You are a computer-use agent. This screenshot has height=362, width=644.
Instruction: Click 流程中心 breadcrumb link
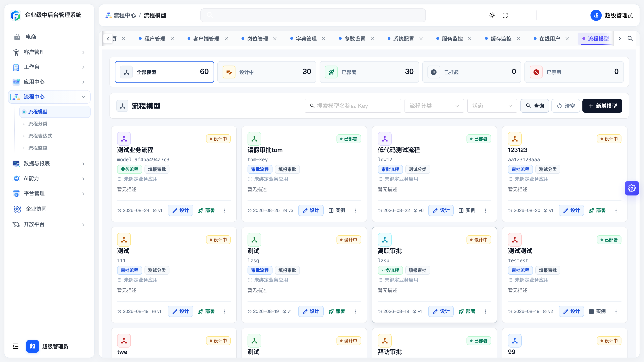click(x=121, y=15)
